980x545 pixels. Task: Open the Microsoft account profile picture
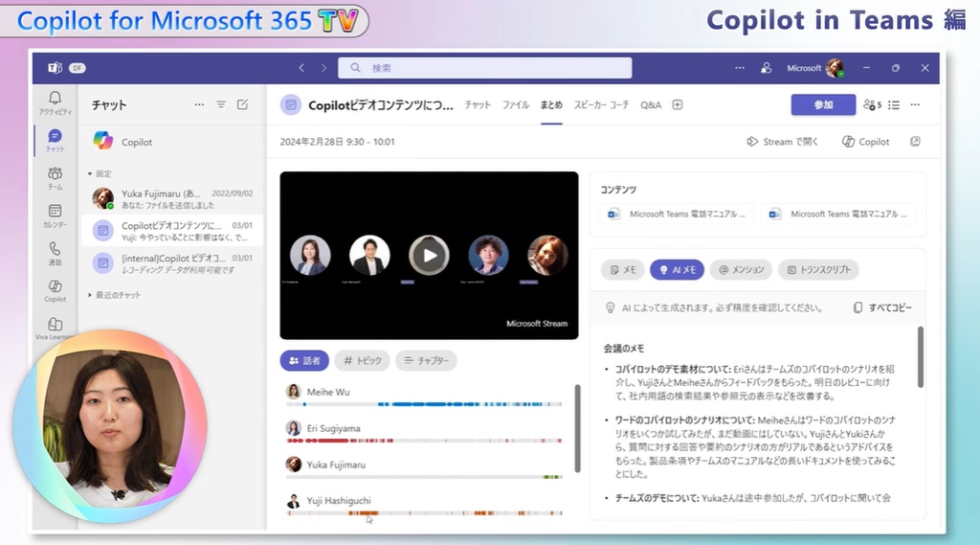click(x=835, y=68)
